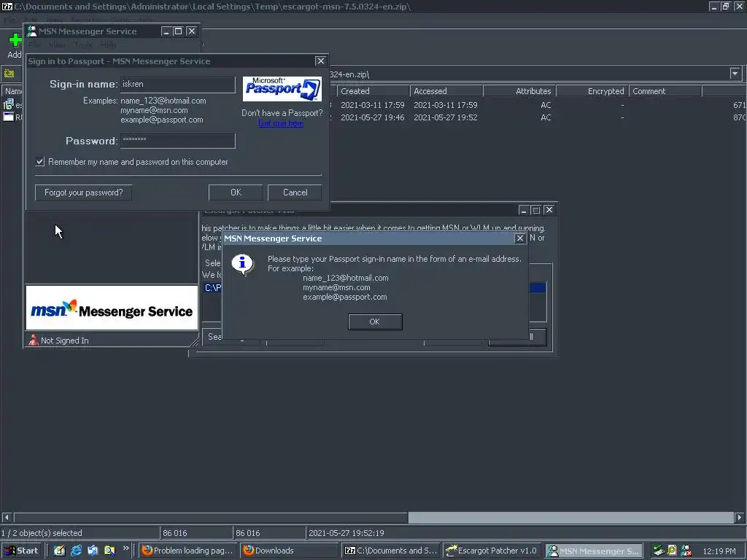Launch Outlook Express from the quick launch bar
Screen dimensions: 747x560
tap(93, 551)
